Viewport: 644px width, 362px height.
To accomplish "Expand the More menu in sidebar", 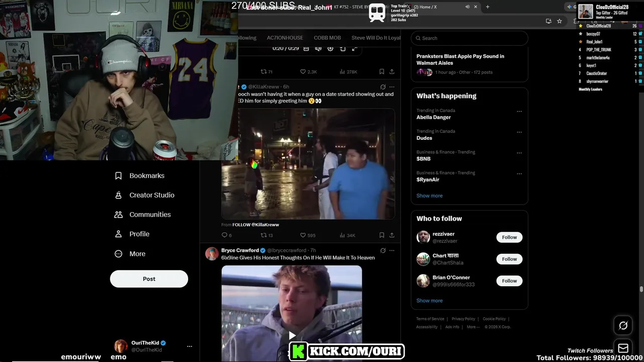I will [x=130, y=254].
